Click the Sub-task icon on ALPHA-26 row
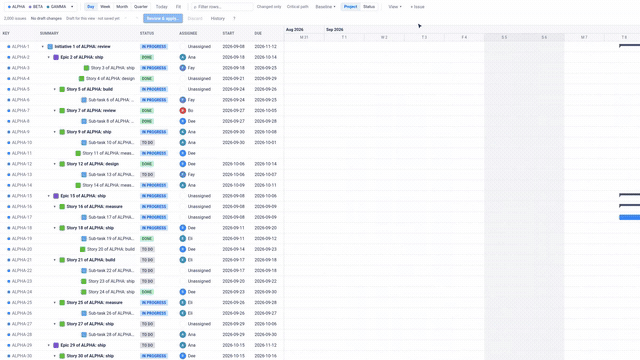640x360 pixels. point(84,313)
